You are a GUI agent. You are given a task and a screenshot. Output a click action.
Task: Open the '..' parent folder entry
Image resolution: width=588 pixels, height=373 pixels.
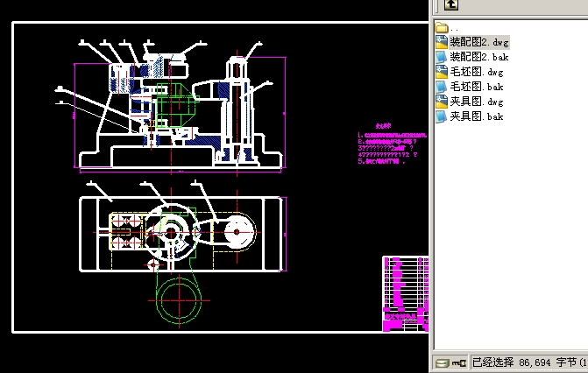447,28
